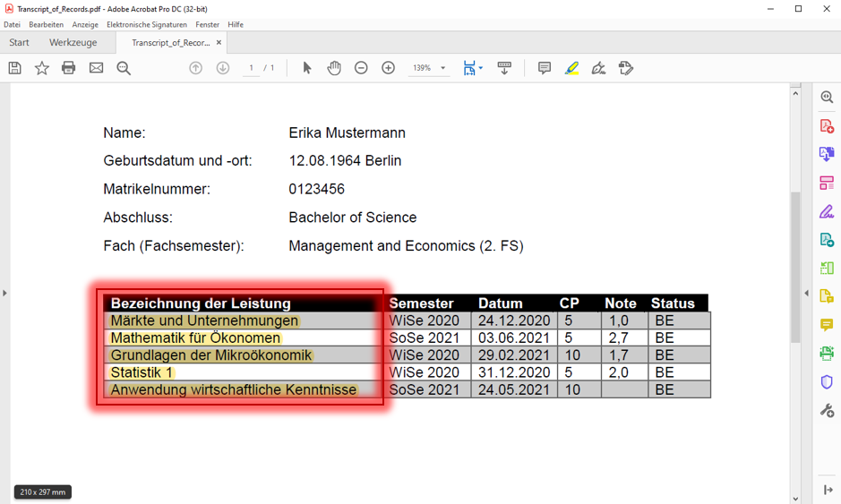
Task: Go to the previous page with the up arrow
Action: [x=196, y=68]
